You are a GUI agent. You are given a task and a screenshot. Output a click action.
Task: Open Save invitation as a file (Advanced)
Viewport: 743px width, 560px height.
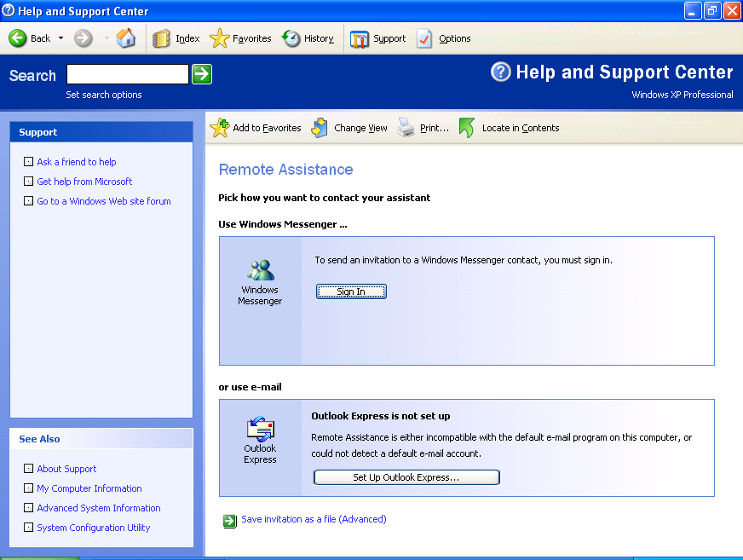(x=314, y=519)
